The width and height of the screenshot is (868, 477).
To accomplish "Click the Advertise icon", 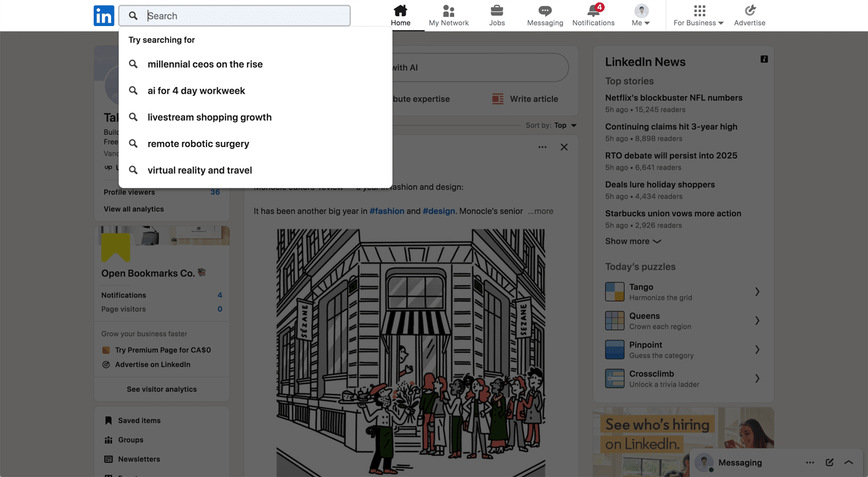I will (750, 10).
